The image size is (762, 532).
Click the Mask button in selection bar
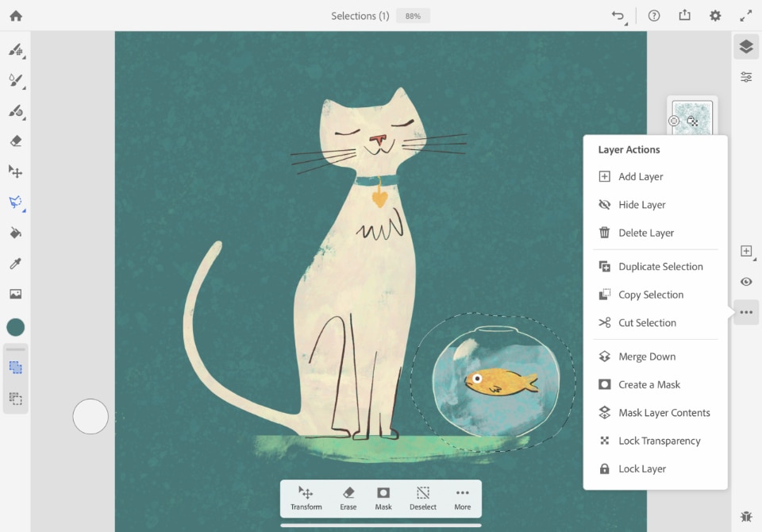click(x=383, y=498)
